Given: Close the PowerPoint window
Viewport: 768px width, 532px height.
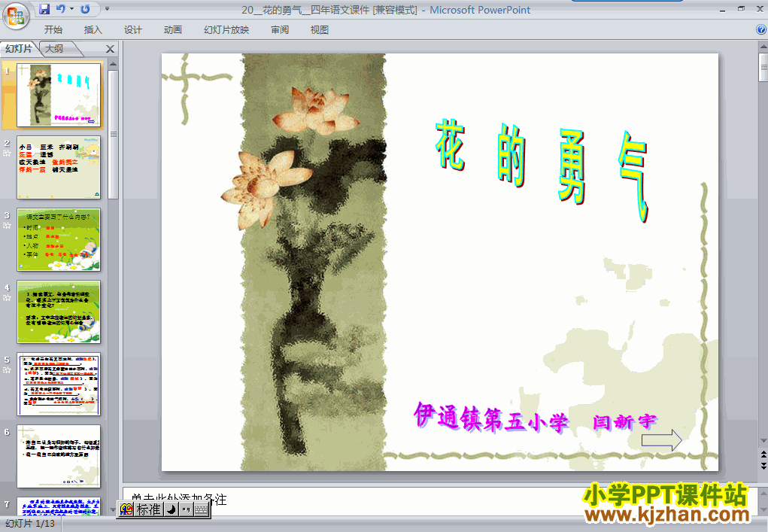Looking at the screenshot, I should (760, 9).
